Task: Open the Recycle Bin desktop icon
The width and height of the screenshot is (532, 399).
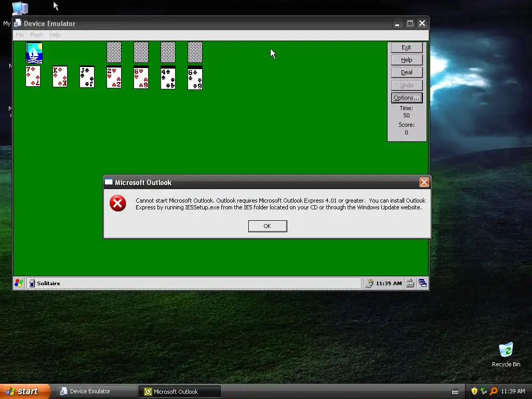Action: click(506, 350)
